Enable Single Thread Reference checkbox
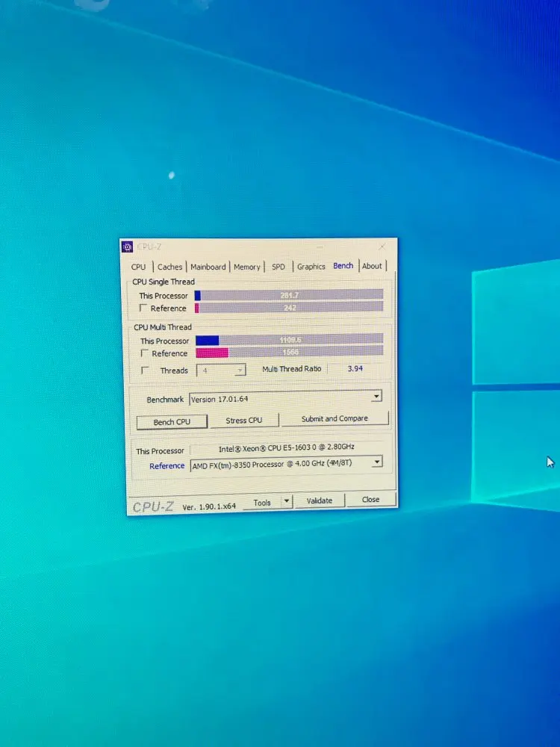 coord(143,309)
